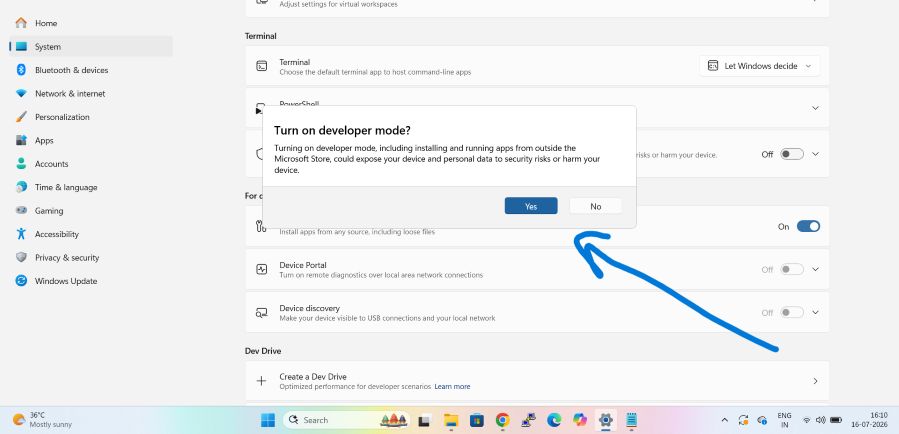899x434 pixels.
Task: Follow the Learn more link for Dev Drive
Action: pyautogui.click(x=452, y=386)
